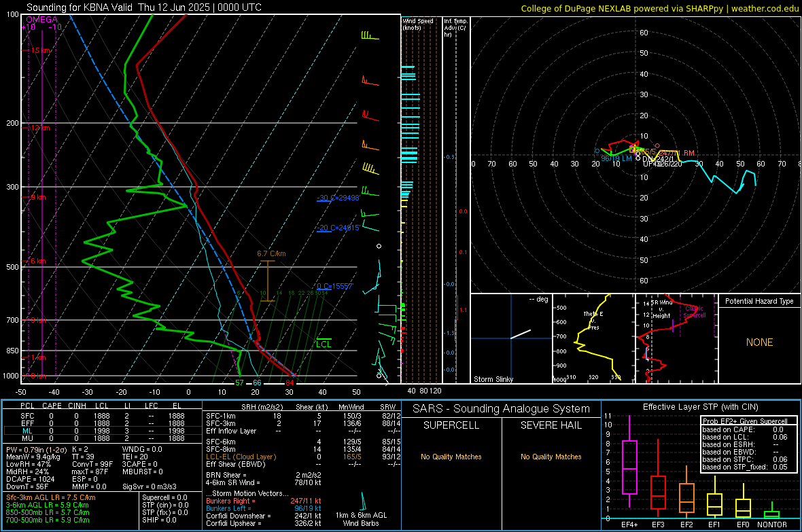Click the 'Corfidi Downshear' row
The height and width of the screenshot is (532, 802).
pos(264,516)
